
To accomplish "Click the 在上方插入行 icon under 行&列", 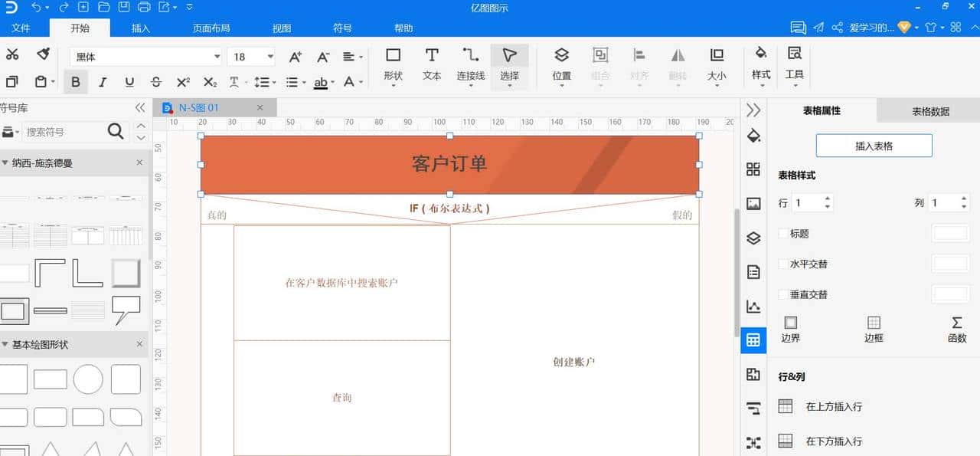I will (784, 406).
